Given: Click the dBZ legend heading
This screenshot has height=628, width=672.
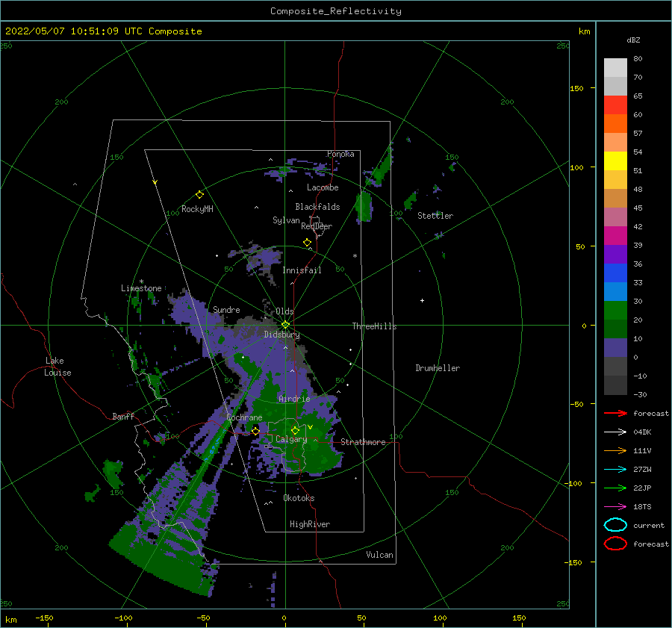Looking at the screenshot, I should [x=633, y=40].
